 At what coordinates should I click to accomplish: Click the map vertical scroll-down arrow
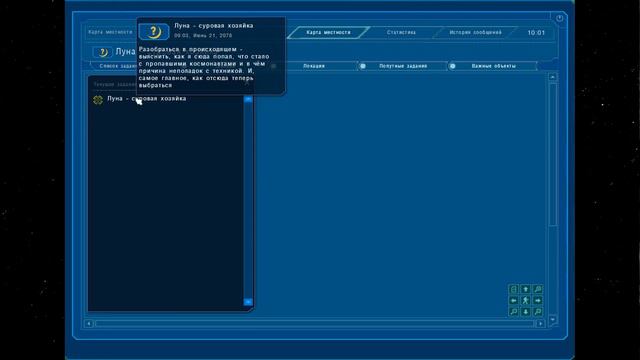[553, 319]
